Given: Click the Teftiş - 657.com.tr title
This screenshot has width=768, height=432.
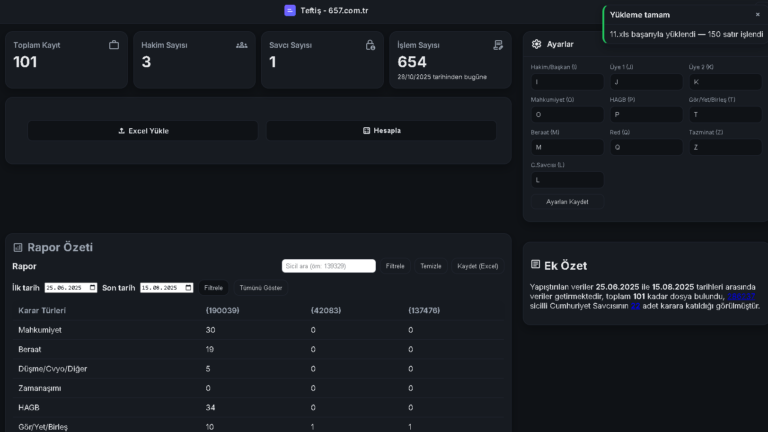Looking at the screenshot, I should [334, 10].
